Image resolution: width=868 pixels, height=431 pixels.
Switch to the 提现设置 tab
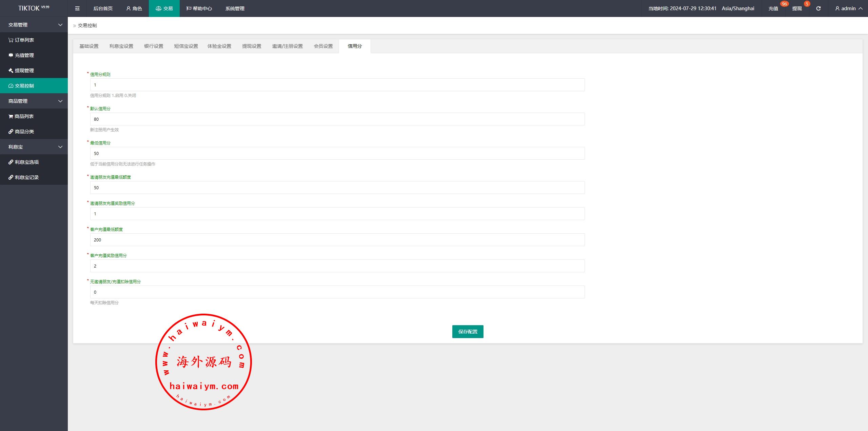click(x=252, y=46)
